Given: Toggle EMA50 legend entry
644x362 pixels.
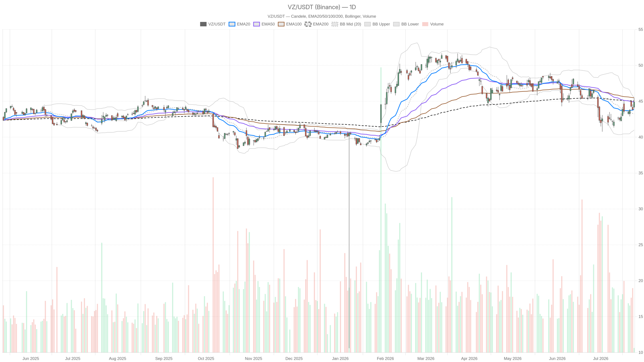Looking at the screenshot, I should click(264, 24).
